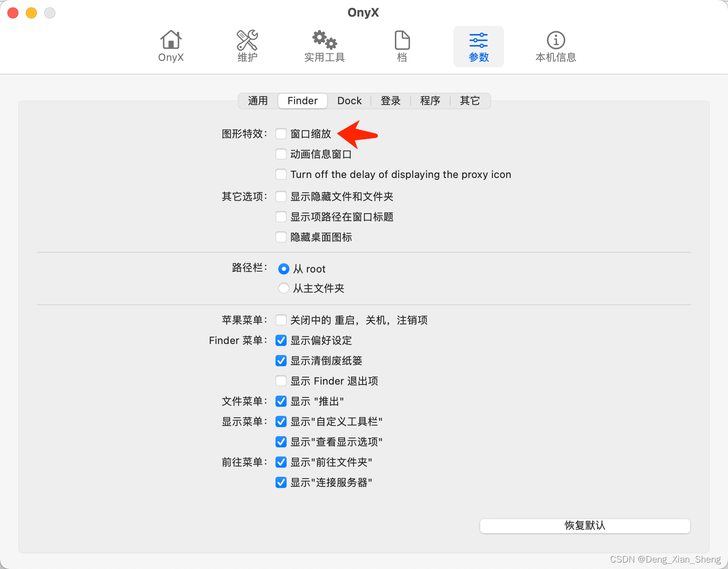The width and height of the screenshot is (728, 569).
Task: Check Turn off the delay of displaying proxy icon
Action: click(281, 174)
